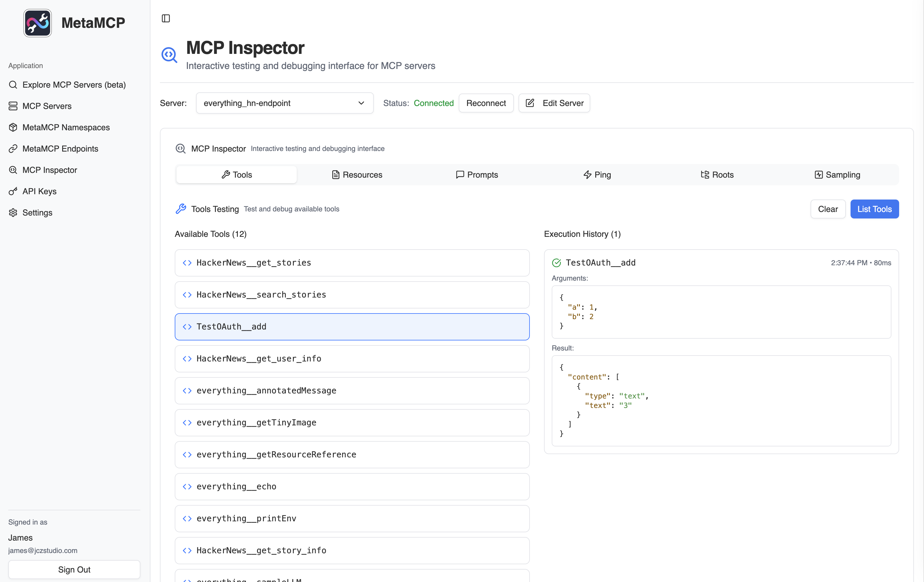924x582 pixels.
Task: Click the key icon next to API Keys
Action: tap(13, 191)
